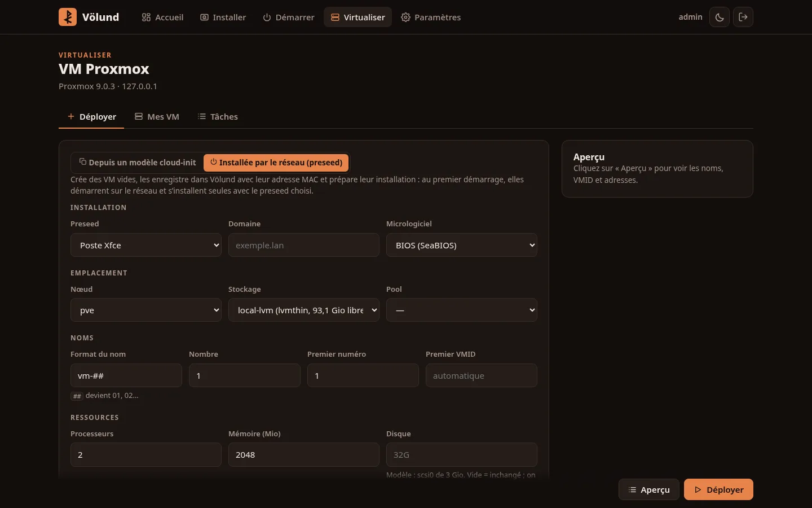This screenshot has height=508, width=812.
Task: Click the Aperçu button at bottom
Action: (649, 490)
